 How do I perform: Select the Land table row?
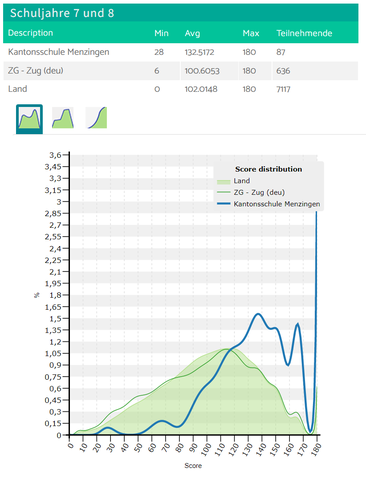pyautogui.click(x=181, y=89)
